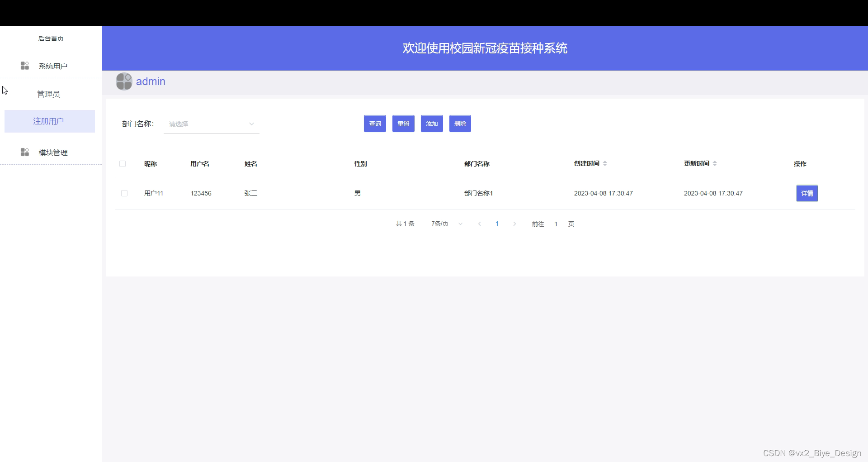Open 后台首页 in sidebar
Viewport: 868px width, 462px height.
(51, 38)
